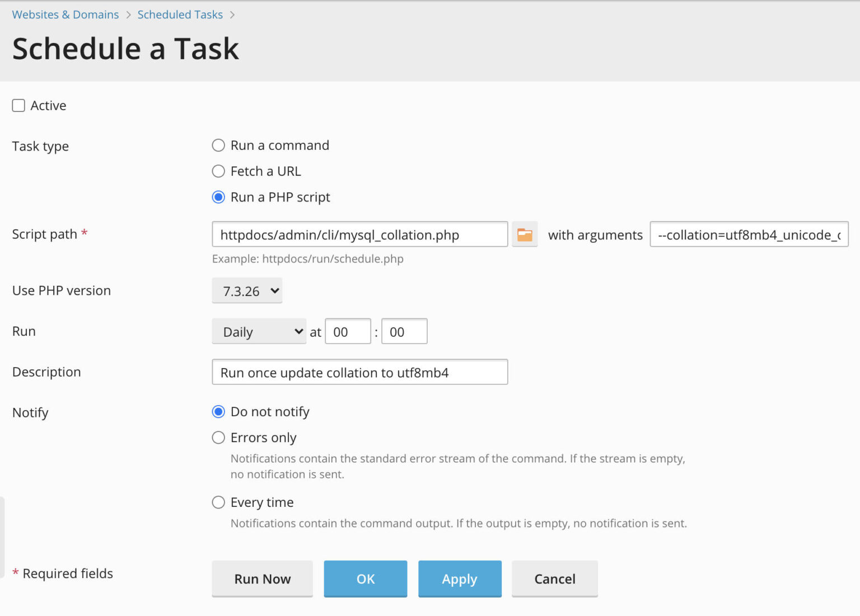Viewport: 860px width, 616px height.
Task: Click the minutes field of run time
Action: [x=404, y=332]
